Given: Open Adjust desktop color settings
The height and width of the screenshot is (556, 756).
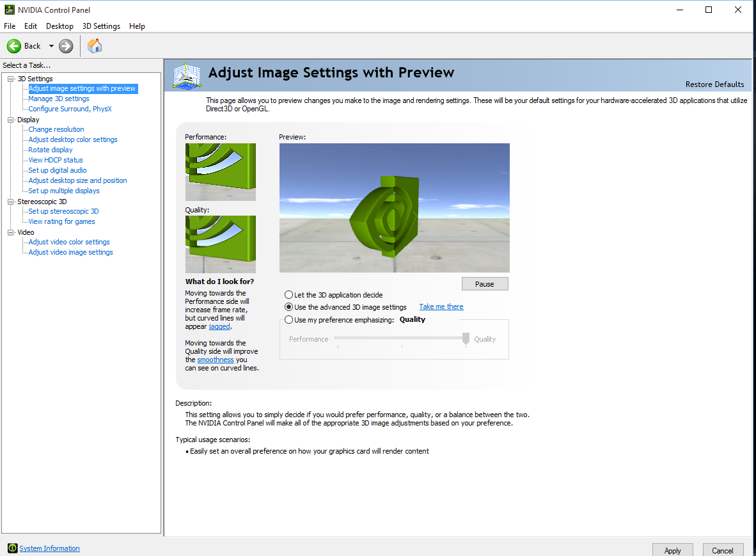Looking at the screenshot, I should tap(73, 140).
